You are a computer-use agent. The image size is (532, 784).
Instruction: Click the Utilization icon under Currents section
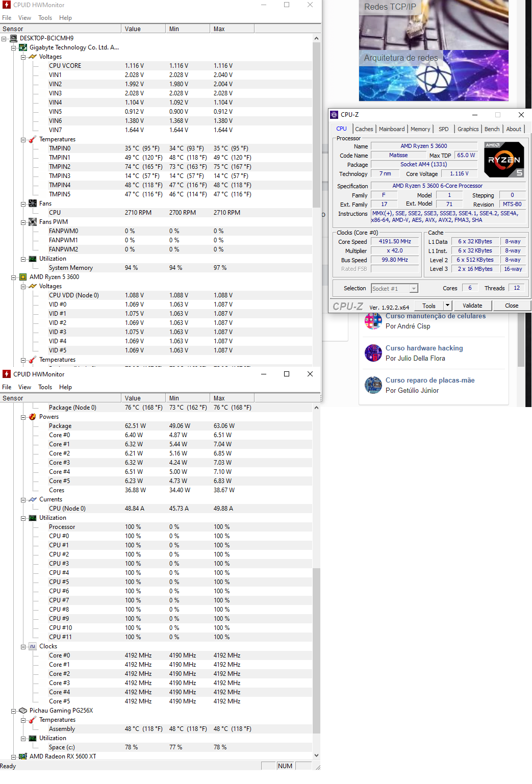click(33, 518)
